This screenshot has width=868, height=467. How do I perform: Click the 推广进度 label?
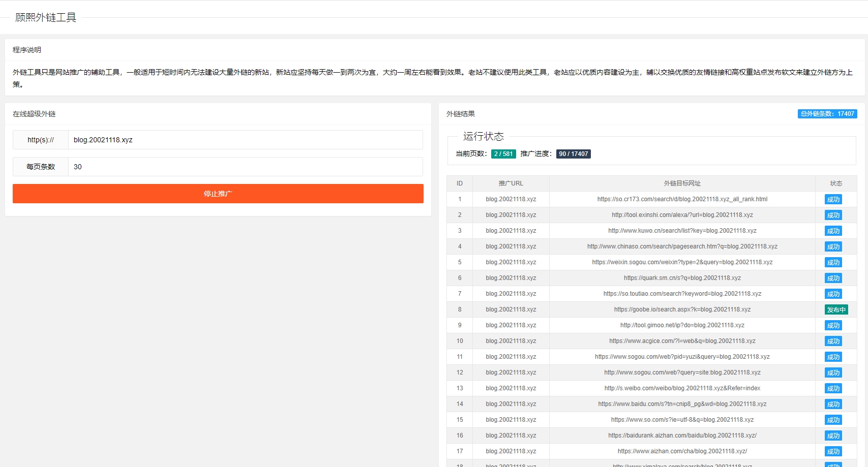[x=536, y=153]
